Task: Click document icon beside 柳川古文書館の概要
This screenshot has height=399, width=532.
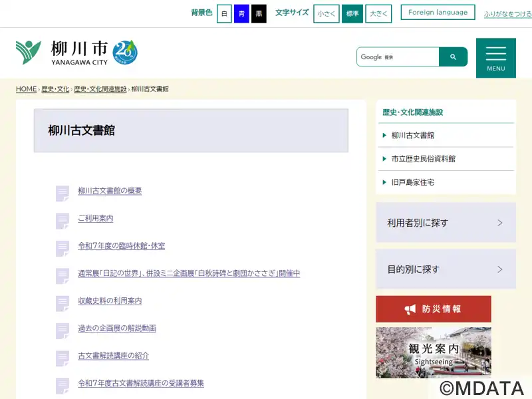Action: pyautogui.click(x=63, y=193)
